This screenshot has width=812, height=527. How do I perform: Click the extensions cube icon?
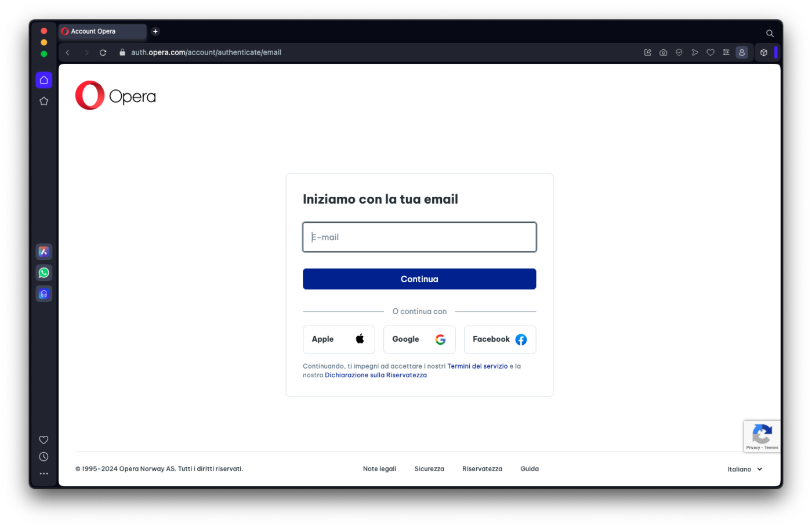tap(764, 52)
